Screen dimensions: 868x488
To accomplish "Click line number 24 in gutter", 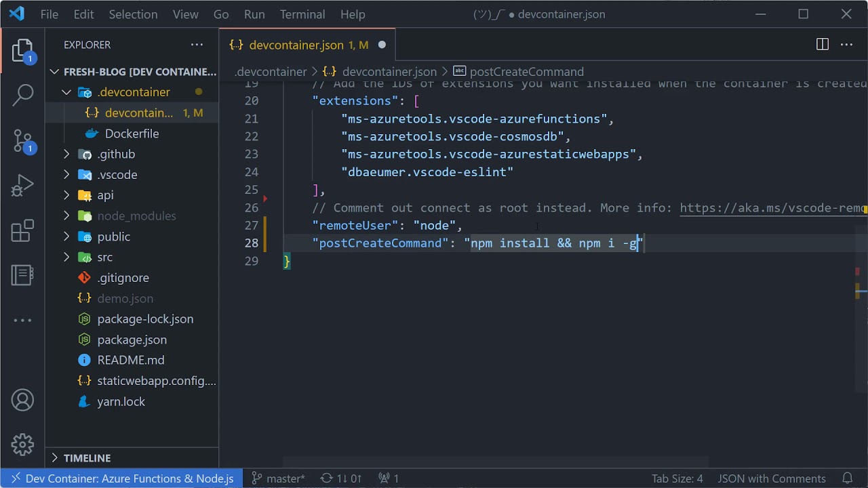I will pyautogui.click(x=251, y=172).
